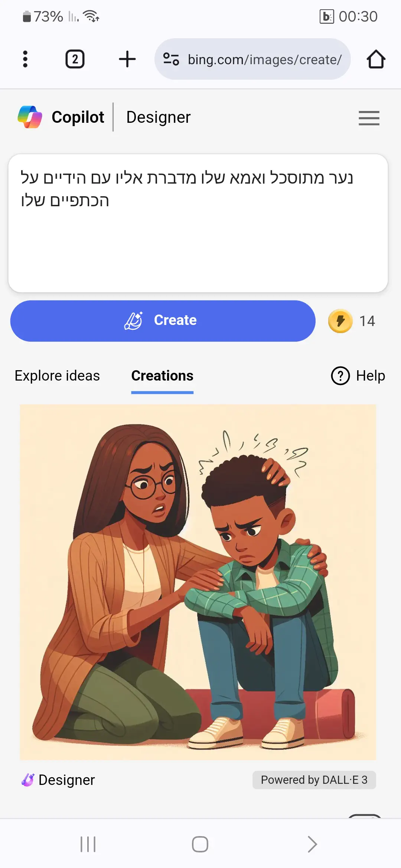
Task: Click the Copilot logo
Action: [x=30, y=117]
